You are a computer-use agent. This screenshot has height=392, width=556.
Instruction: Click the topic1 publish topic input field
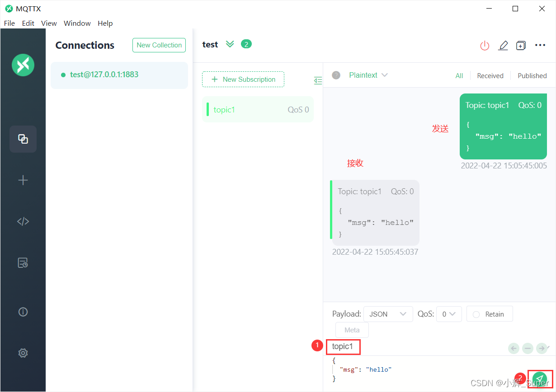[x=343, y=347]
